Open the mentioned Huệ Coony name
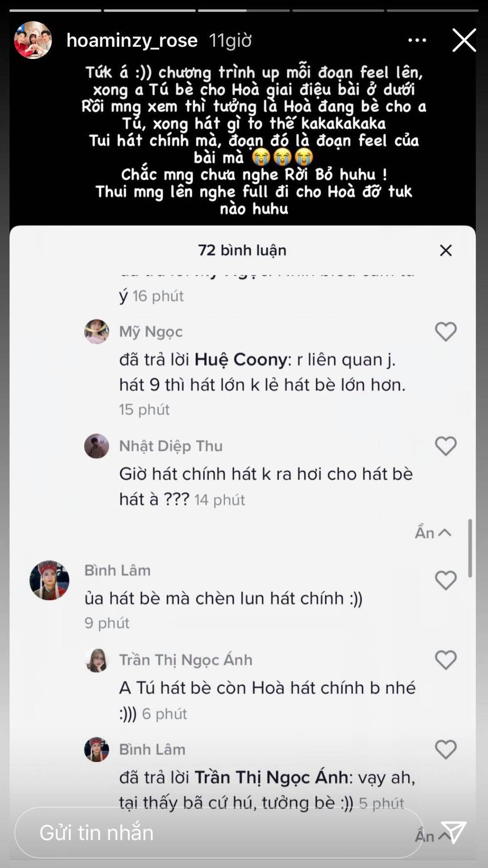The height and width of the screenshot is (868, 488). point(241,360)
